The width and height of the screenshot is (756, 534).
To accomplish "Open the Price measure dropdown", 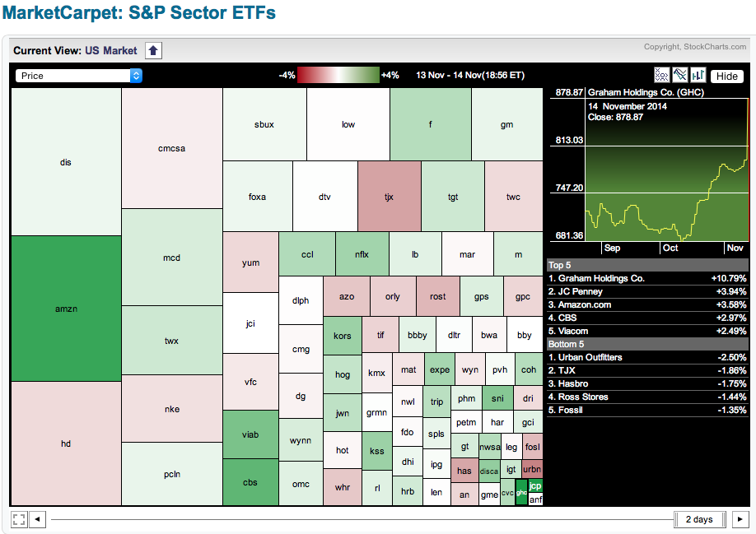I will (79, 76).
